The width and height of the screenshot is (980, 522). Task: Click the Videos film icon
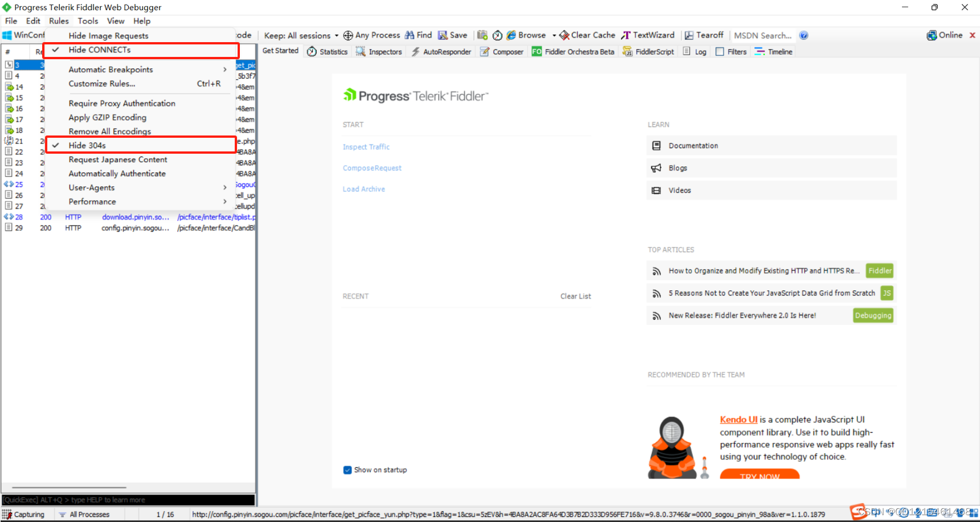click(x=656, y=190)
